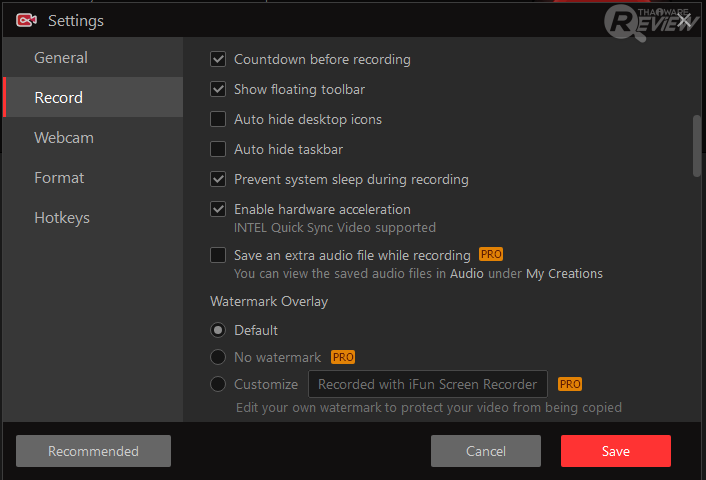This screenshot has width=706, height=480.
Task: Click the My Creations link
Action: [564, 273]
